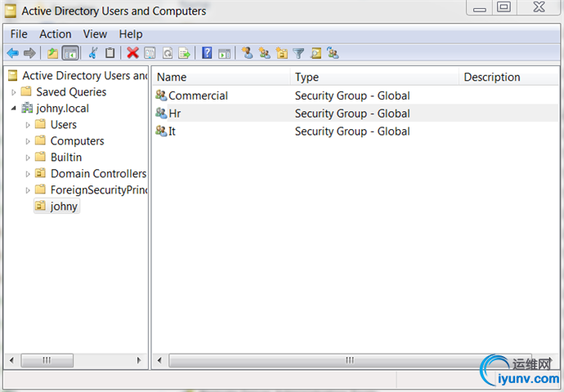This screenshot has width=564, height=392.
Task: Toggle show/hide console tree icon
Action: (70, 54)
